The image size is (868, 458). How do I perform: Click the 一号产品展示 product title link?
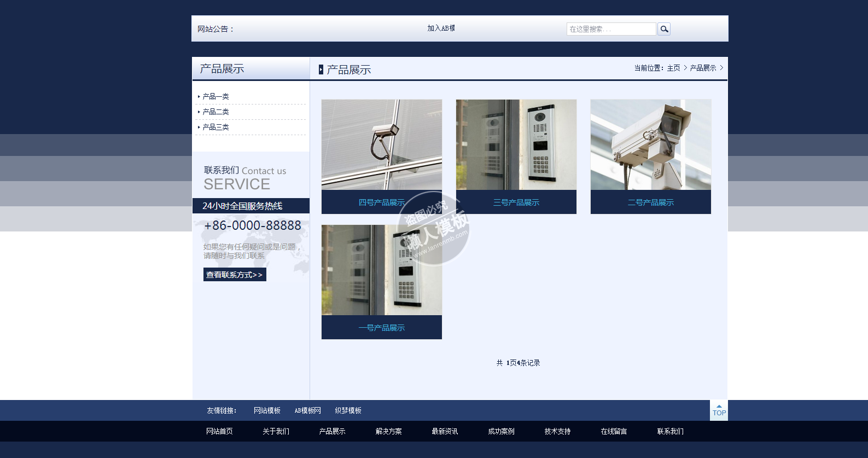click(x=381, y=328)
